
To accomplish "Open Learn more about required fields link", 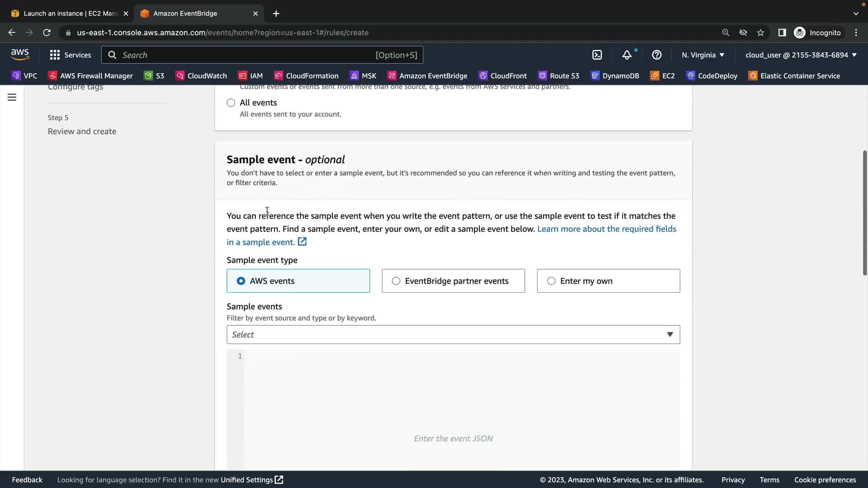I will (x=606, y=229).
